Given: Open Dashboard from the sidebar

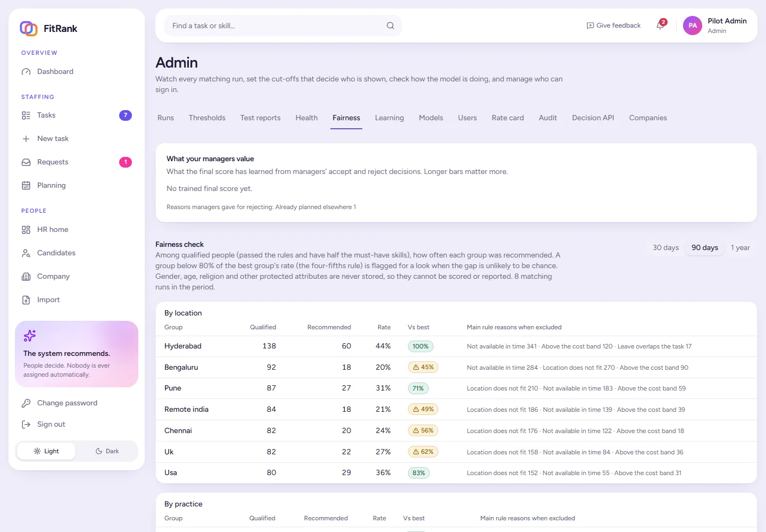Looking at the screenshot, I should tap(77, 72).
